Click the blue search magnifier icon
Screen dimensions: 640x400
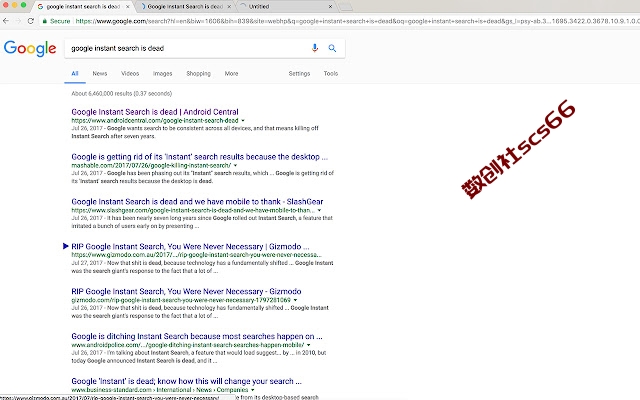tap(332, 48)
